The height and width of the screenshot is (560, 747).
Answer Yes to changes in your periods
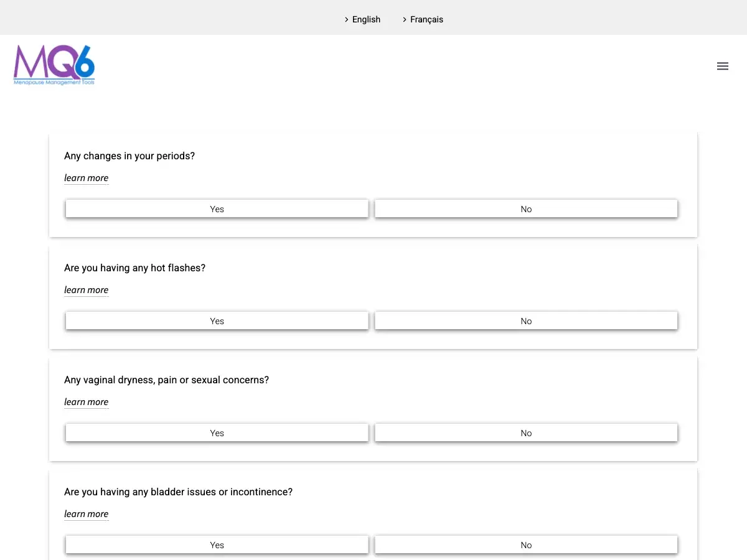[x=217, y=209]
